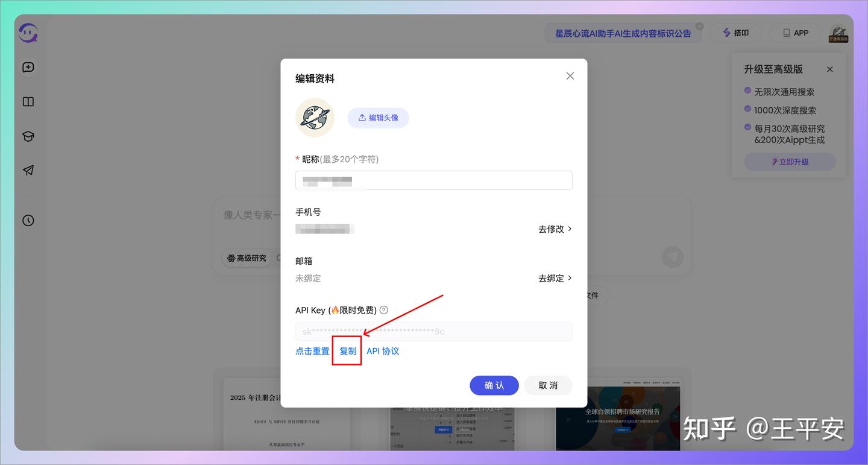Image resolution: width=868 pixels, height=465 pixels.
Task: Open the 星辰心流AI助手 announcement banner
Action: tap(623, 33)
